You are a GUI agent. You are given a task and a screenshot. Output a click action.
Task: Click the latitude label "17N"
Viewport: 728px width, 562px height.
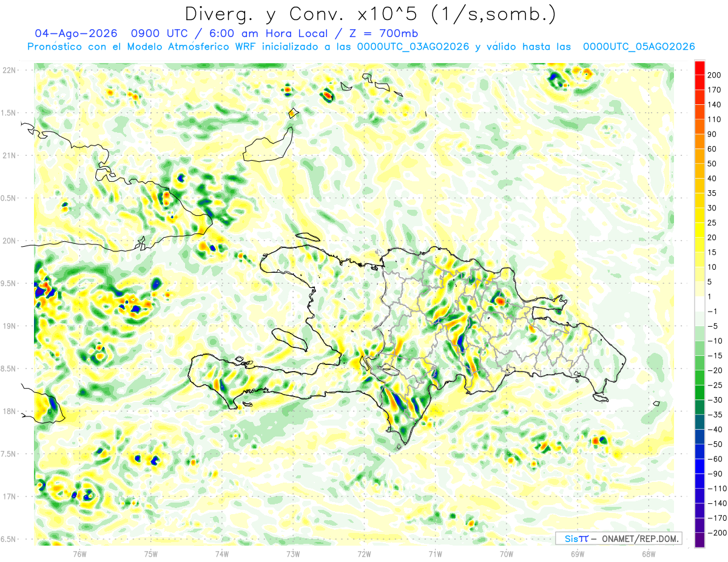(9, 497)
